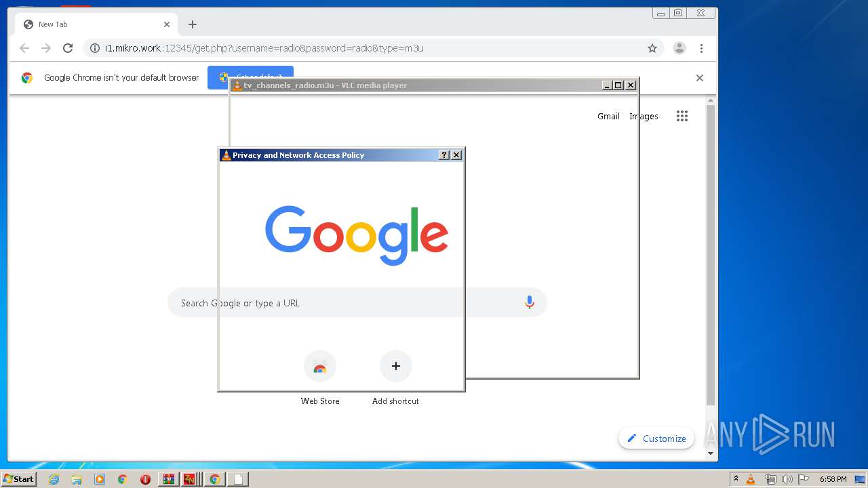
Task: Close the Privacy and Network Access Policy dialog
Action: point(456,155)
